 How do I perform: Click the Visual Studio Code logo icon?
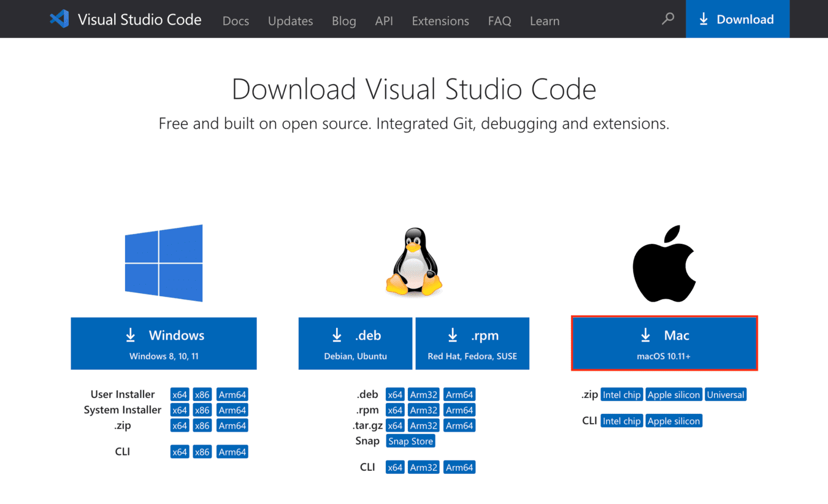coord(59,19)
